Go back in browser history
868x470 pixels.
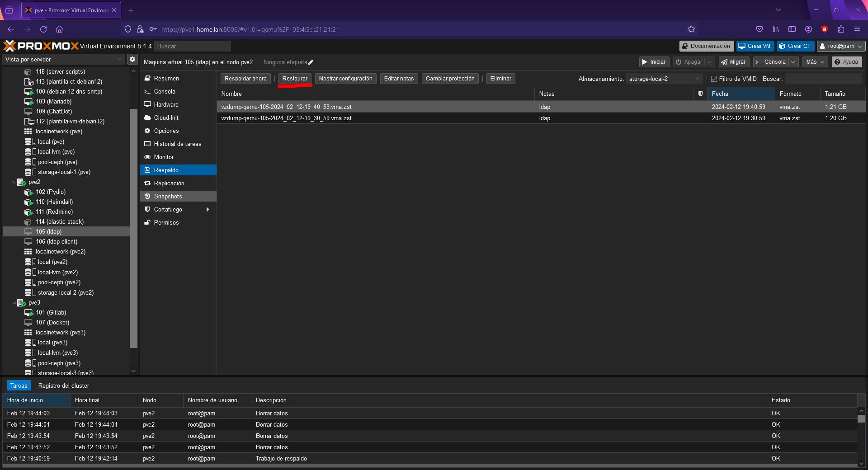(11, 29)
